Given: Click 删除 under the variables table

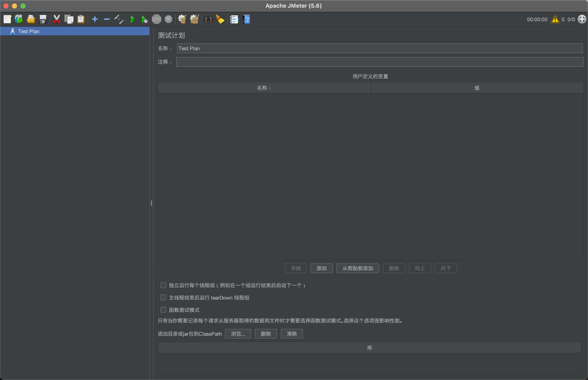Looking at the screenshot, I should click(394, 269).
